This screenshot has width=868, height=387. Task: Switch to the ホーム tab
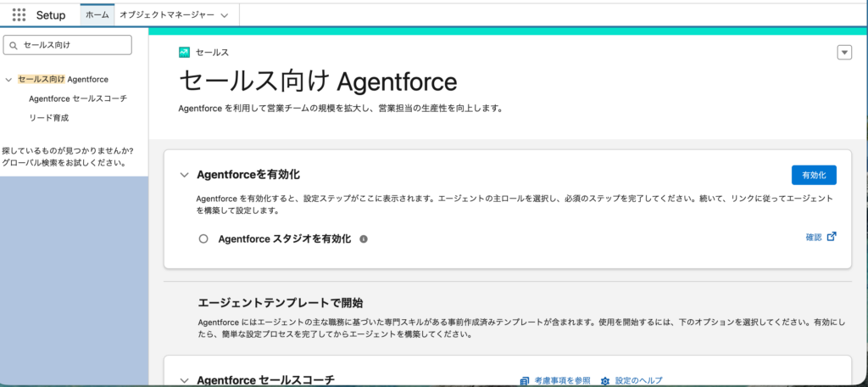pos(97,15)
